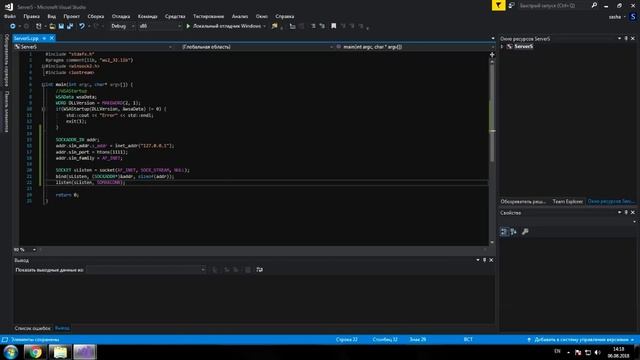Click the Visual Studio taskbar button

click(x=84, y=352)
